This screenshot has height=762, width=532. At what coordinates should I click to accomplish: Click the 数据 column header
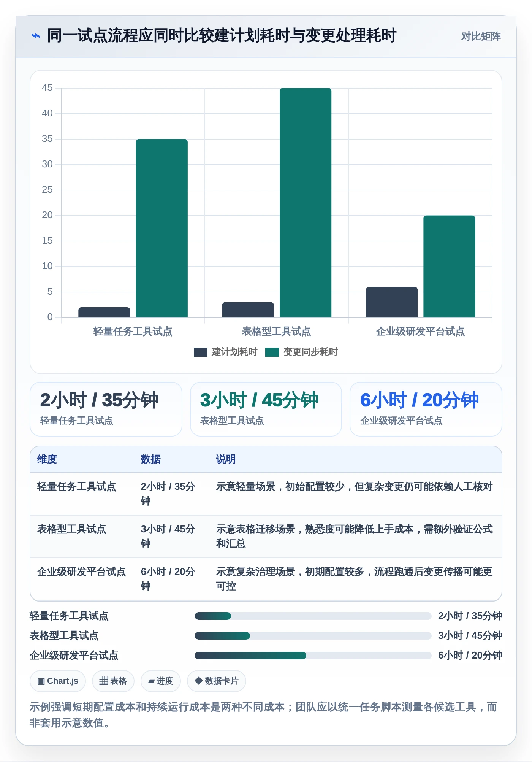tap(151, 459)
